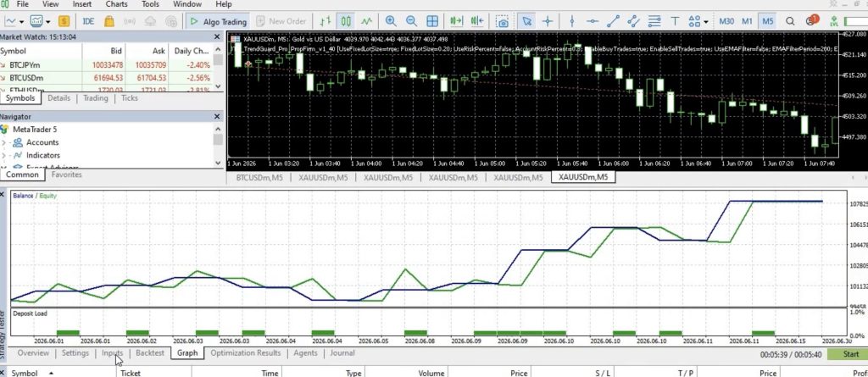Open the Charts menu

[116, 4]
